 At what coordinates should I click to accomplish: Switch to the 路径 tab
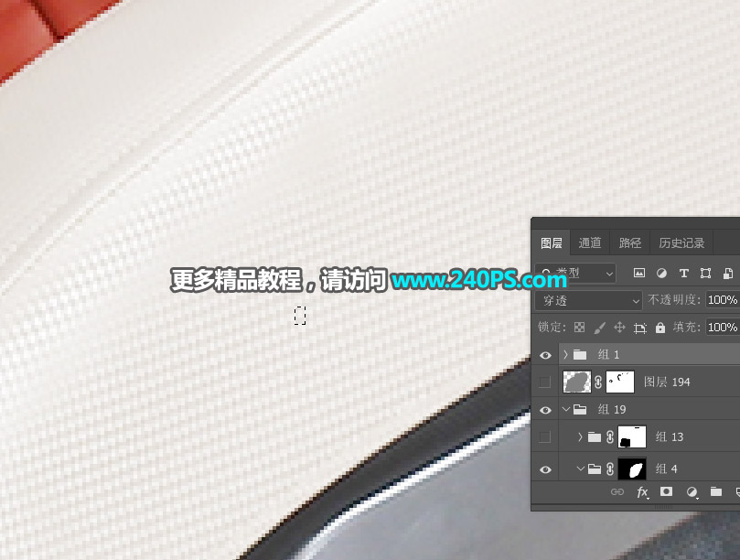630,243
